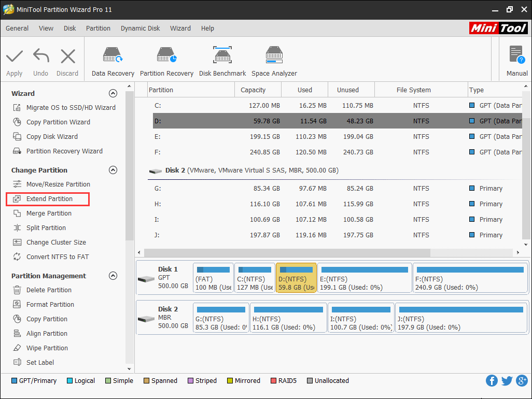Select the G: partition row
Screen dimensions: 532x399
[x=337, y=189]
